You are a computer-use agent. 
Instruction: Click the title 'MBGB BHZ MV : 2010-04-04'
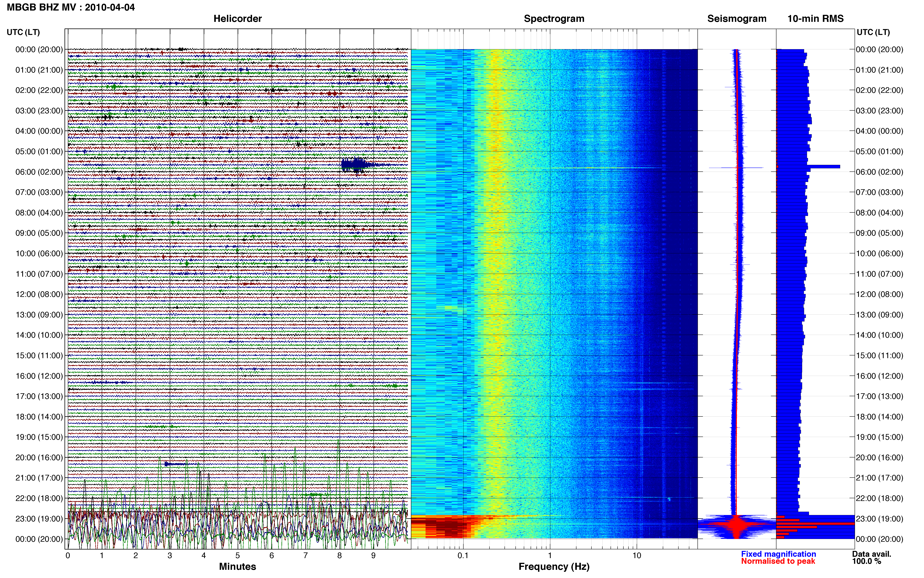pos(71,7)
